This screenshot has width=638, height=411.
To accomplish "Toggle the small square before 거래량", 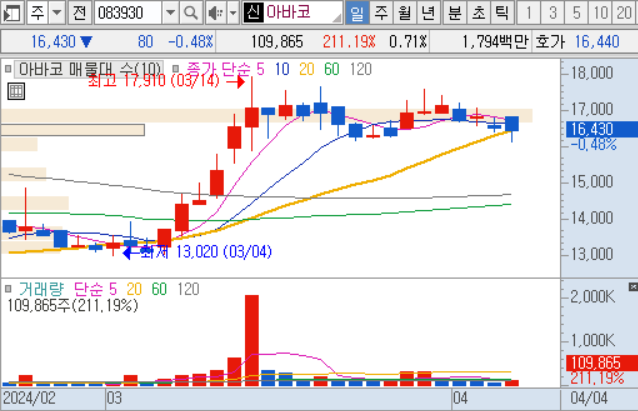I will click(8, 289).
